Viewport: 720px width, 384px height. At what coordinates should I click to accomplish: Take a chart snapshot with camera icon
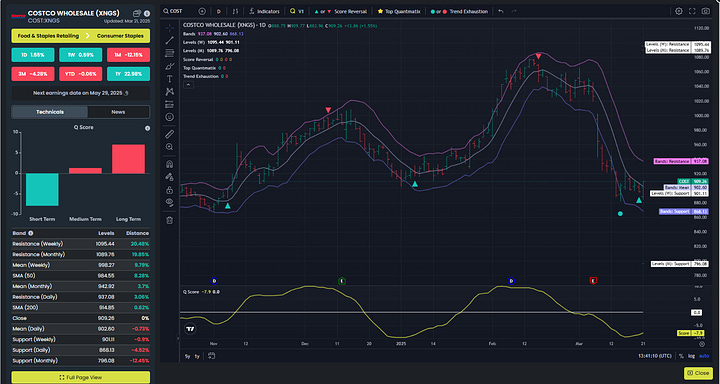tap(705, 11)
